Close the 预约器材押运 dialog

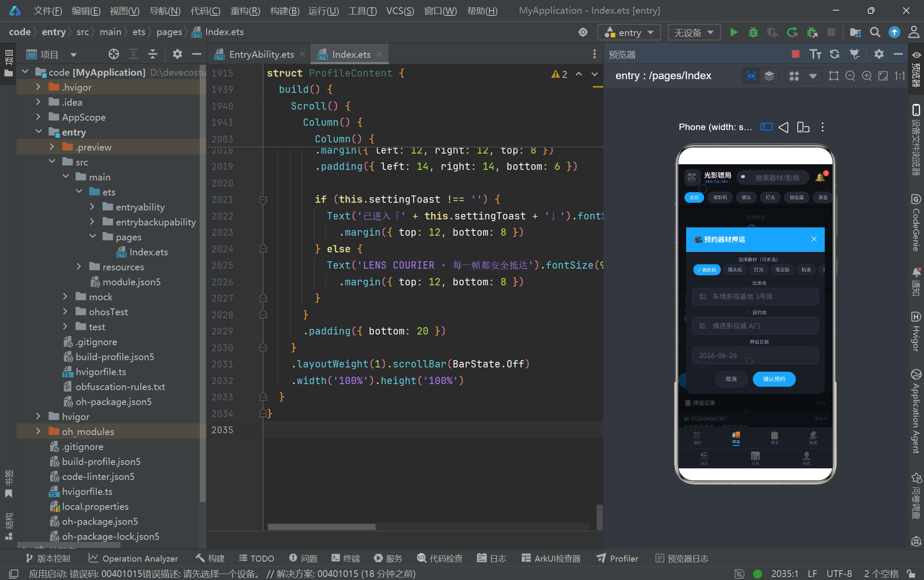coord(814,239)
